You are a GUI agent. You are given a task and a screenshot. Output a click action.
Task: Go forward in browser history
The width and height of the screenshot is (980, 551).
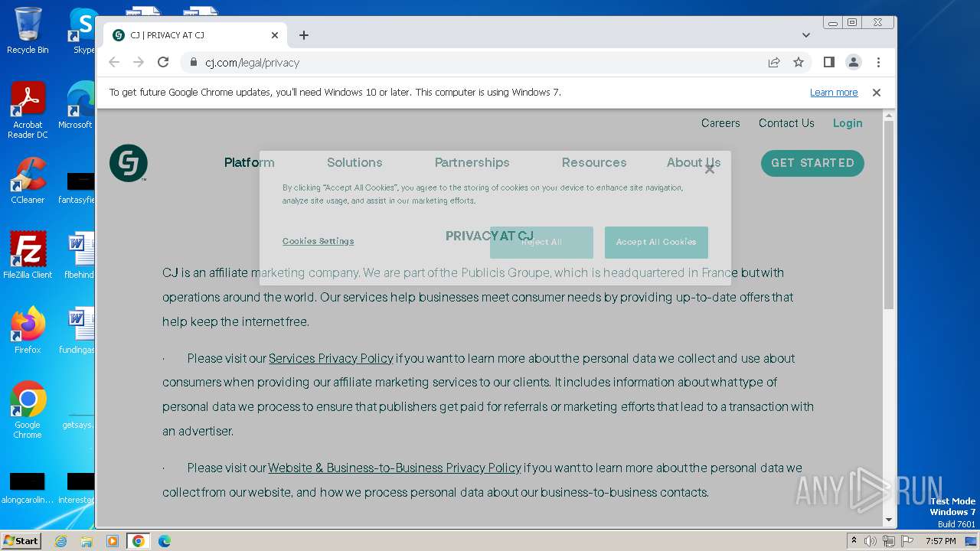click(139, 62)
